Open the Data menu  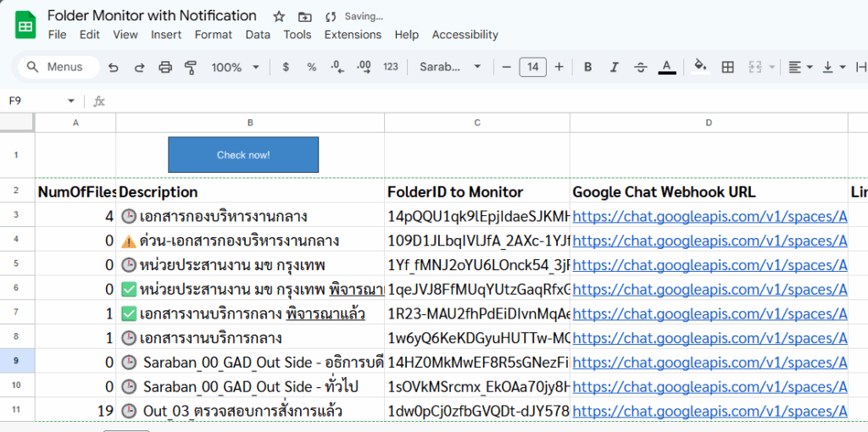pos(258,35)
